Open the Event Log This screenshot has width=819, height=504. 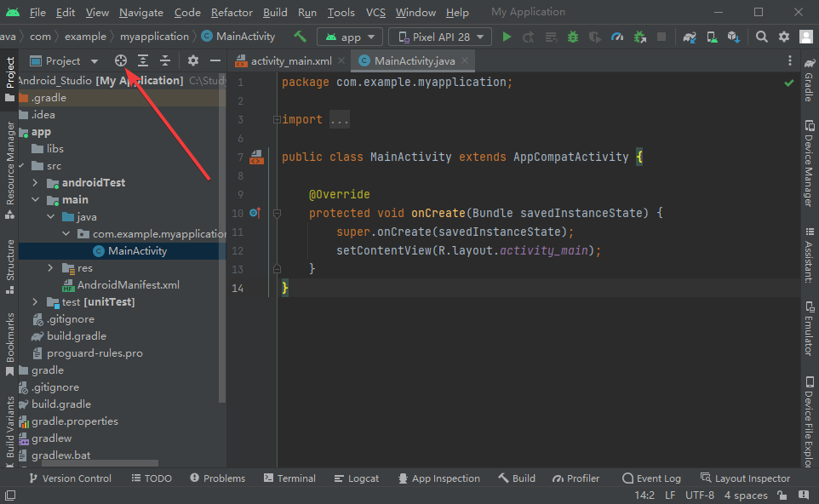[652, 478]
